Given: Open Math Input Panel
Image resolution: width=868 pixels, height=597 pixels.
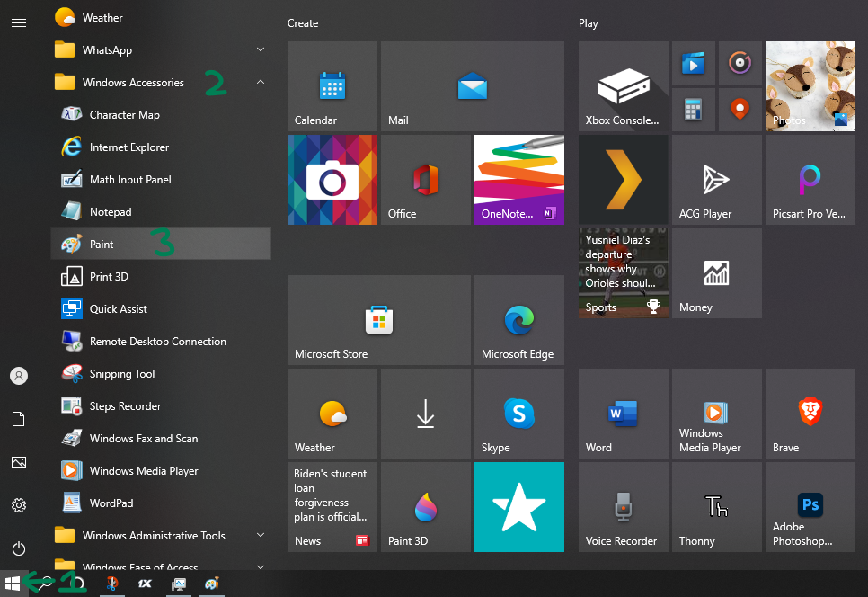Looking at the screenshot, I should (161, 180).
